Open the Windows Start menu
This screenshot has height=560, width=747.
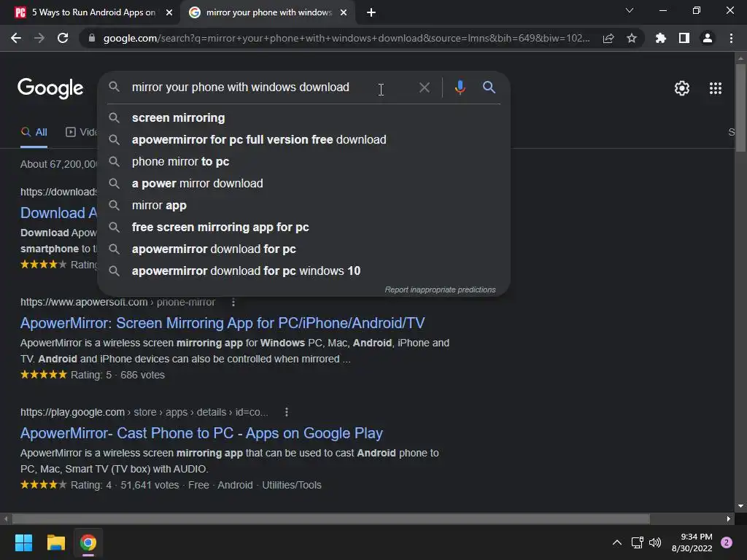[23, 542]
